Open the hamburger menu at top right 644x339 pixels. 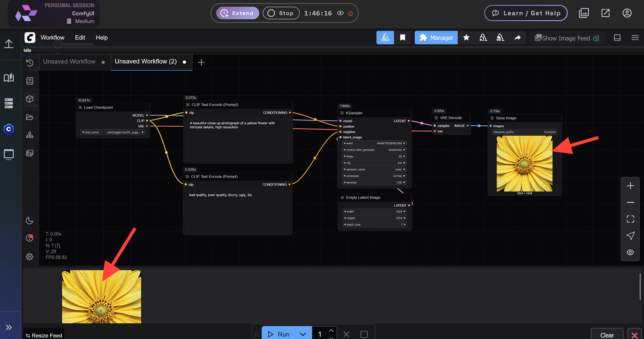(635, 38)
